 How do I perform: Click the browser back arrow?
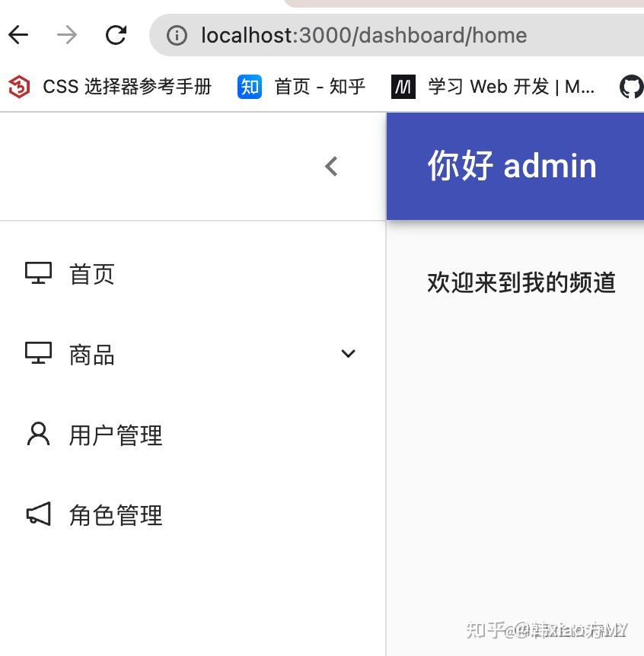[x=18, y=35]
